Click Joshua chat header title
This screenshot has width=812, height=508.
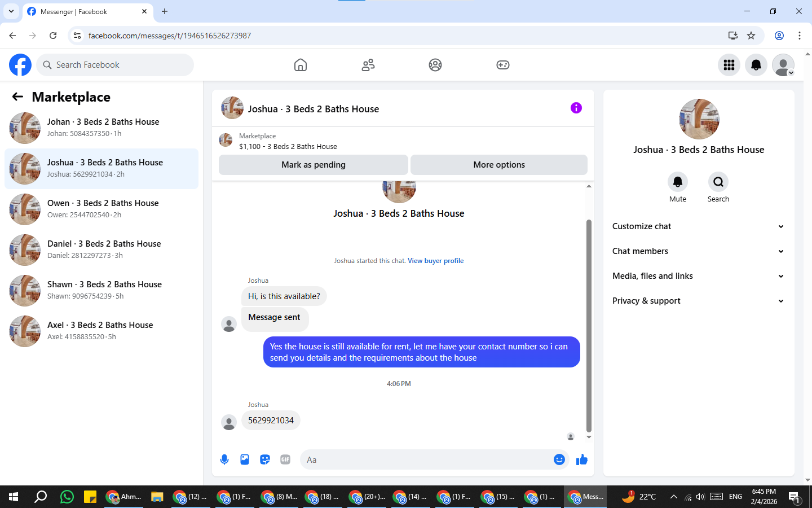click(x=314, y=109)
